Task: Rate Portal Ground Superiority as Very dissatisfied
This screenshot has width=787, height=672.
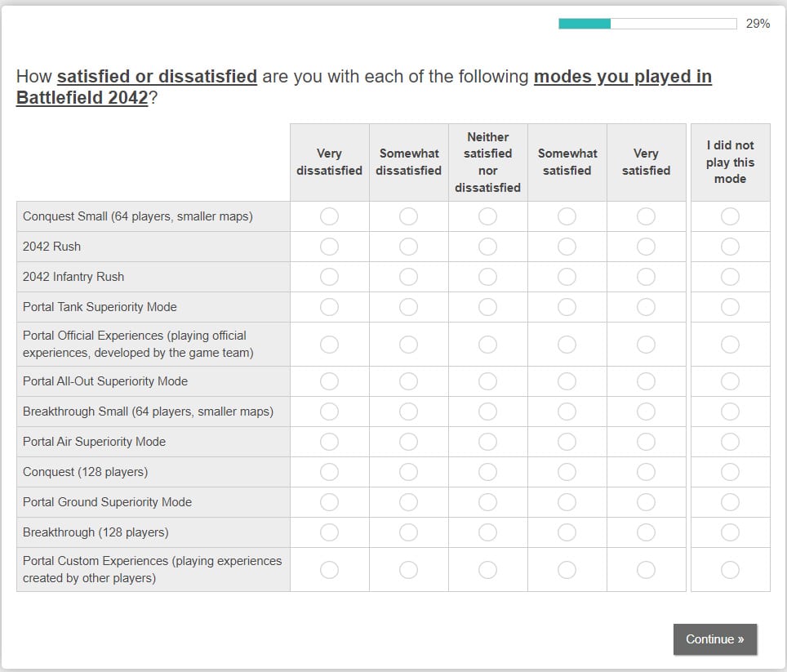Action: 329,502
